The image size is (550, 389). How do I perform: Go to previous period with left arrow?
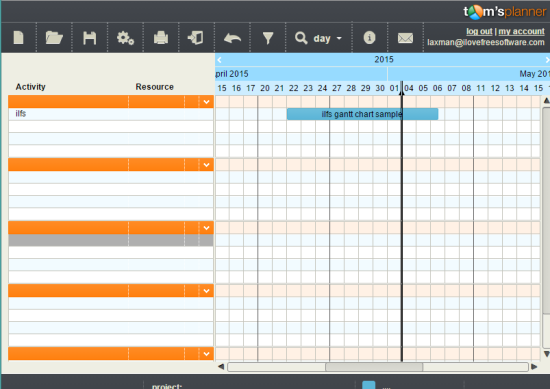coord(220,60)
